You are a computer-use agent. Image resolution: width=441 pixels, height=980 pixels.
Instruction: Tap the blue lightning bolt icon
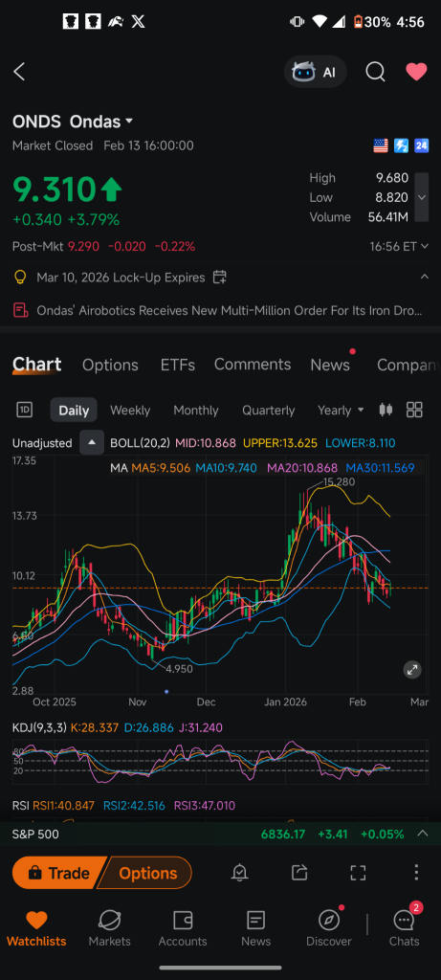point(401,145)
